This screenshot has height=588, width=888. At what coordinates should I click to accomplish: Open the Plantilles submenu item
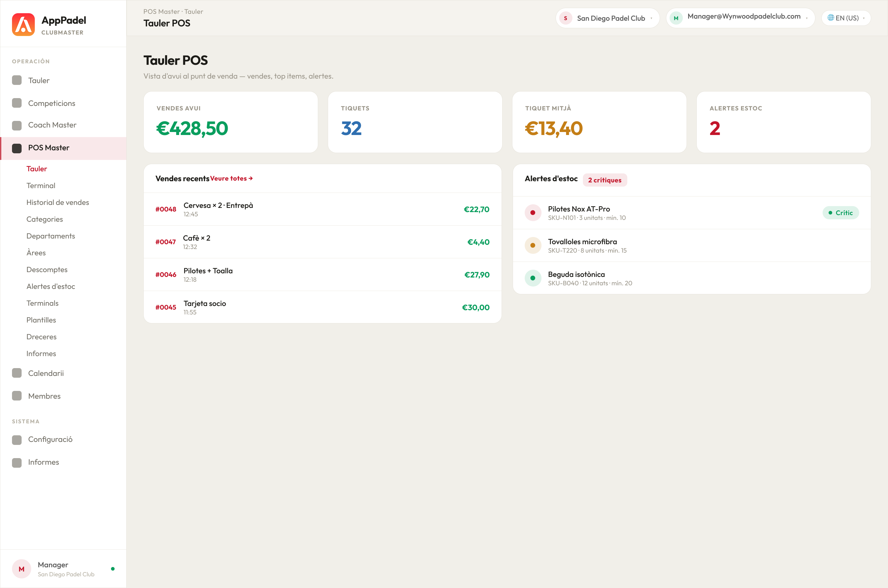(x=41, y=320)
